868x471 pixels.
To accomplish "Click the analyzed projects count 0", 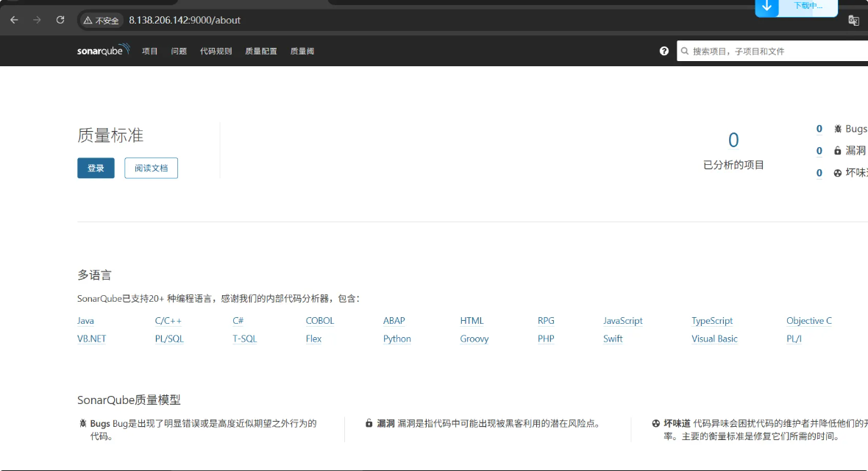I will tap(733, 140).
